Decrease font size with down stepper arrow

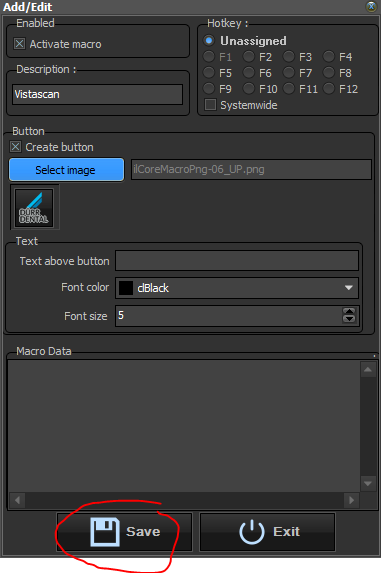click(x=349, y=319)
